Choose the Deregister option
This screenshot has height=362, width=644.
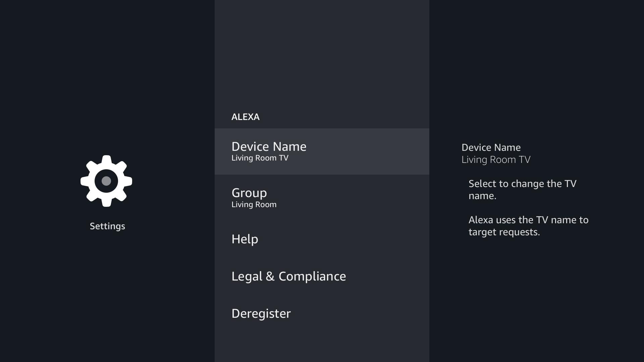pyautogui.click(x=322, y=314)
